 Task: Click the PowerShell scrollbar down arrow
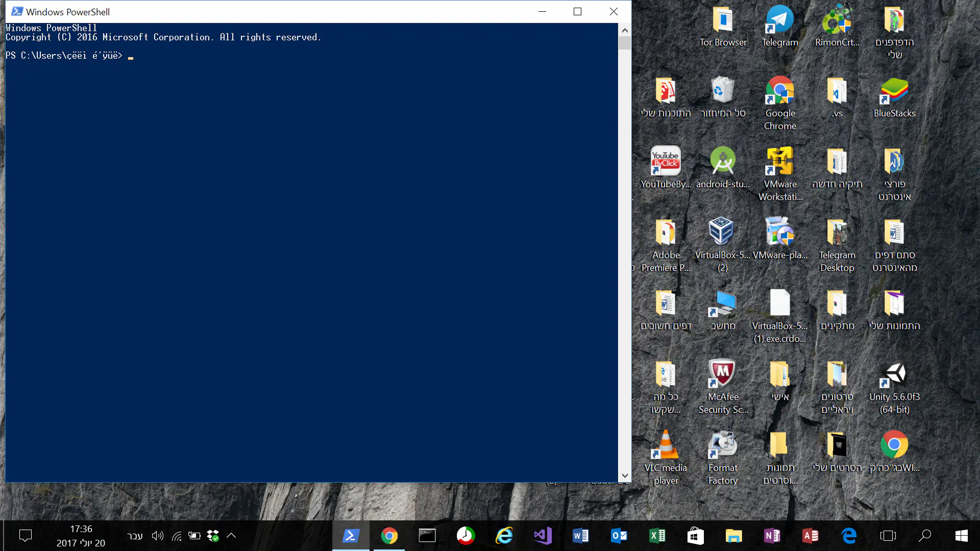tap(625, 475)
